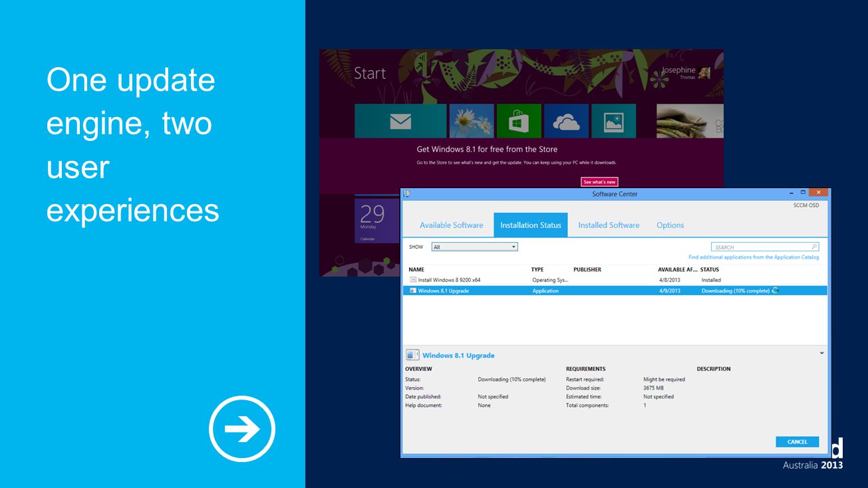Click the Installed status cell

pyautogui.click(x=711, y=280)
